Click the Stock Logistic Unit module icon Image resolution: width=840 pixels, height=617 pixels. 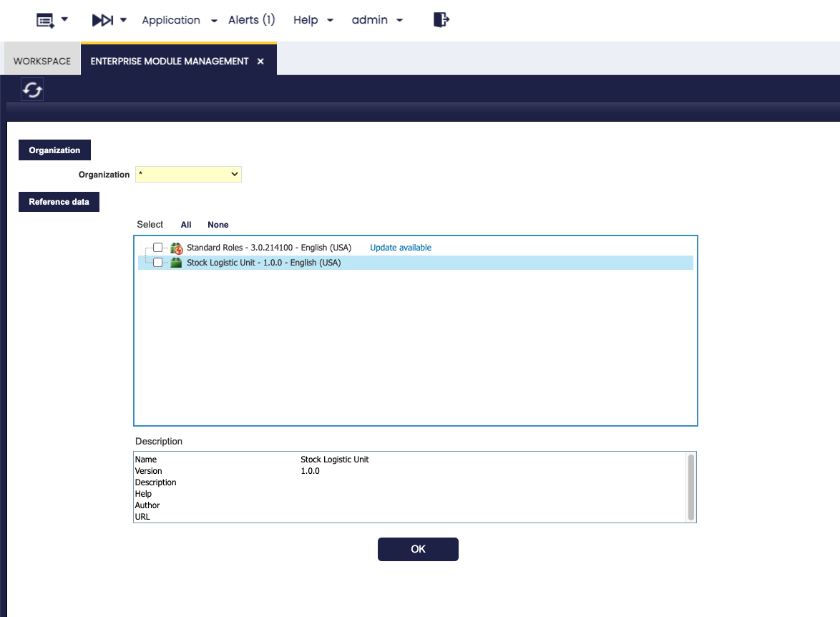click(x=176, y=263)
